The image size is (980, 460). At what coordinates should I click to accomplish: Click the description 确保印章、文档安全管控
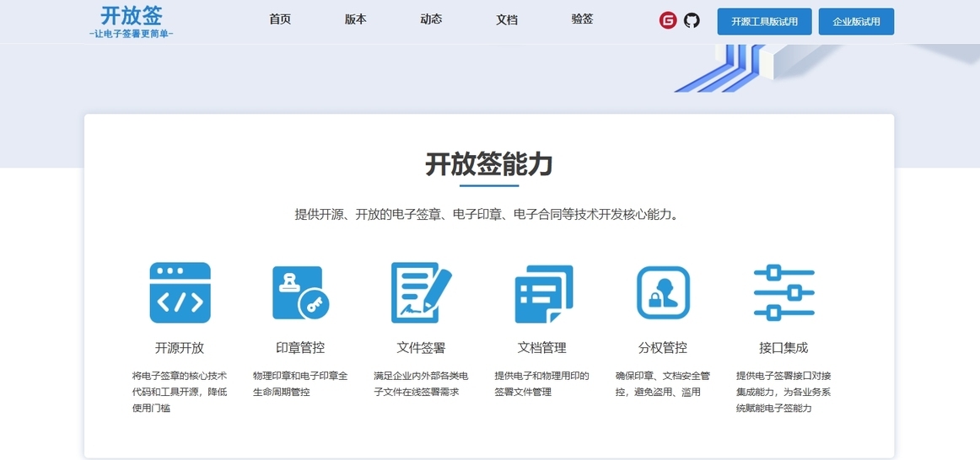(x=663, y=384)
